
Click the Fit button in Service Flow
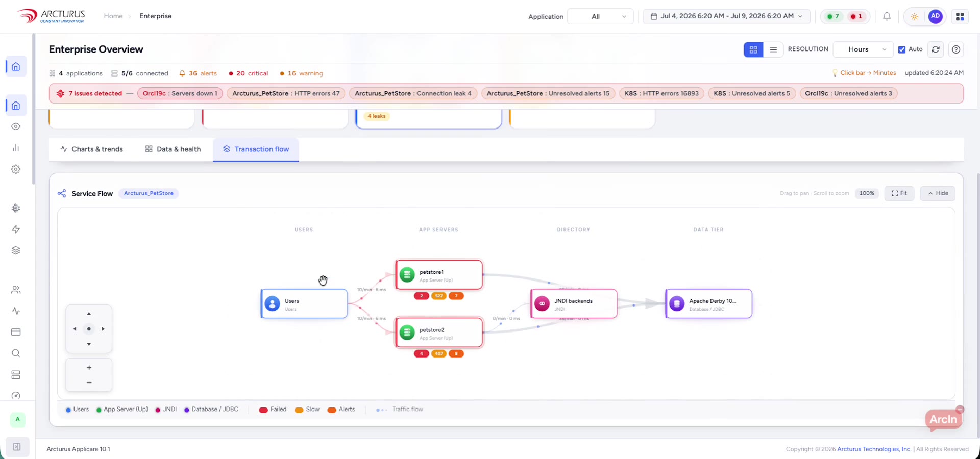point(899,193)
